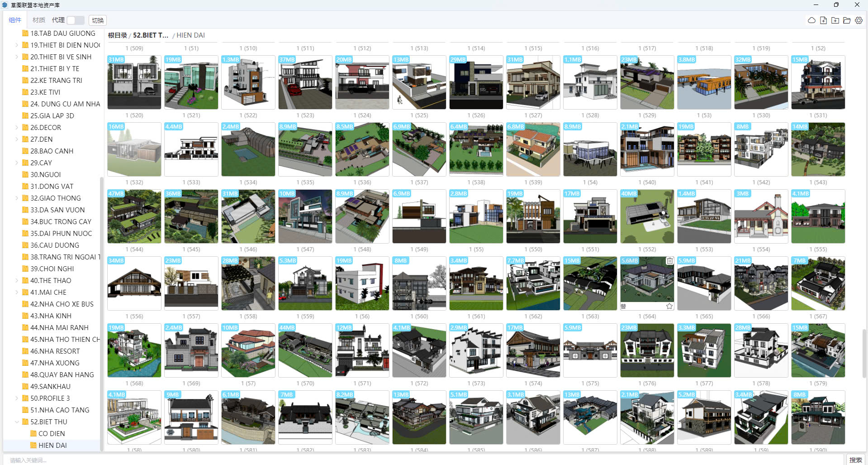Expand the 19.THIET BI DIEN NUOC folder
Image resolution: width=868 pixels, height=465 pixels.
[17, 45]
